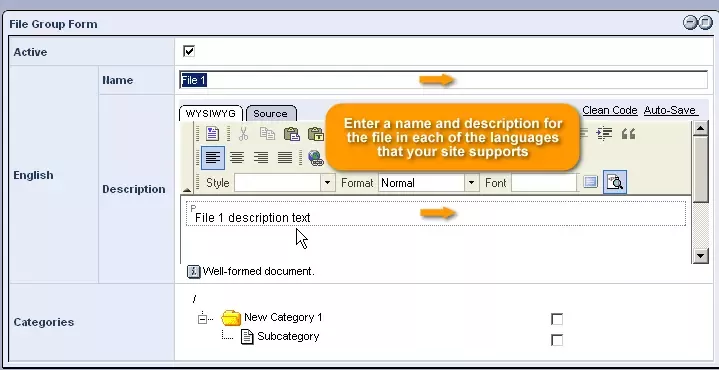Collapse the File Group Form panel button

pos(690,22)
